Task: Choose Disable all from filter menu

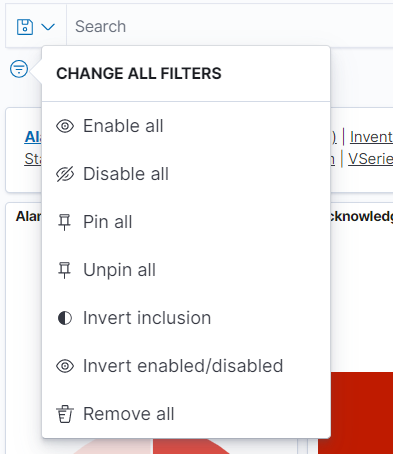Action: point(186,174)
